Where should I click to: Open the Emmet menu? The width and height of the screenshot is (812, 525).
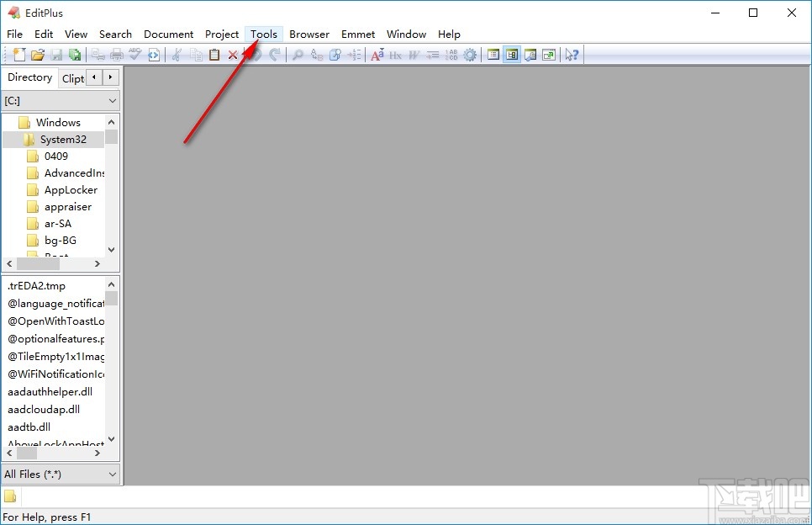point(358,34)
